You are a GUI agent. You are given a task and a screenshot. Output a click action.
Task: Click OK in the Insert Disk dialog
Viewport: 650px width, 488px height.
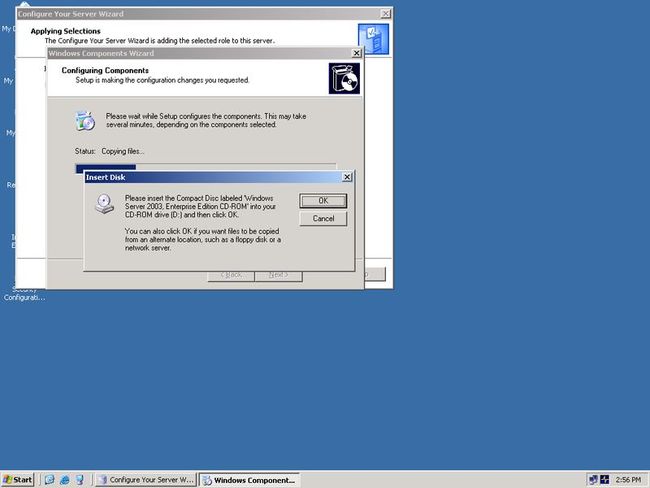(323, 201)
